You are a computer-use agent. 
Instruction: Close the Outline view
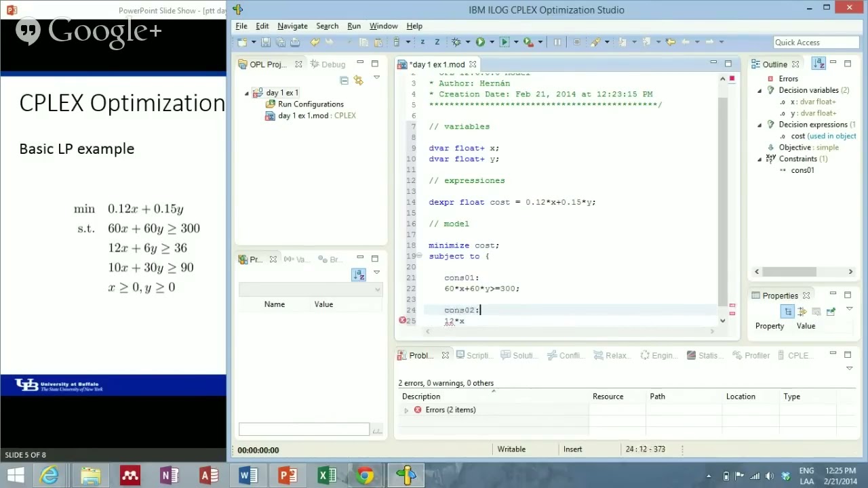pyautogui.click(x=795, y=64)
